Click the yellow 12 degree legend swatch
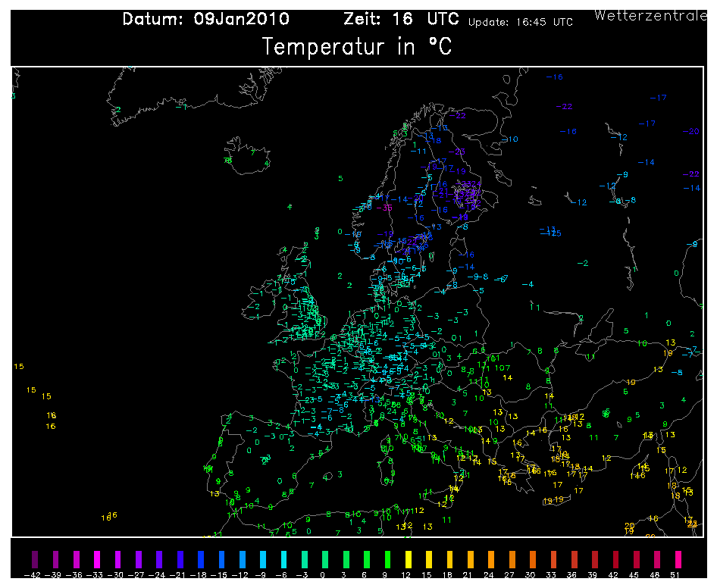717x588 pixels. coord(407,560)
